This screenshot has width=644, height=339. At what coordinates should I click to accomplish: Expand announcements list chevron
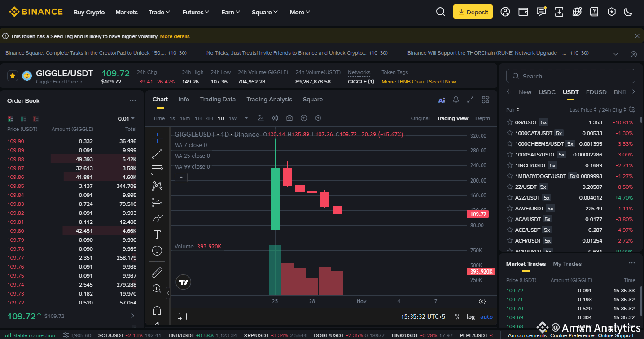pyautogui.click(x=615, y=53)
